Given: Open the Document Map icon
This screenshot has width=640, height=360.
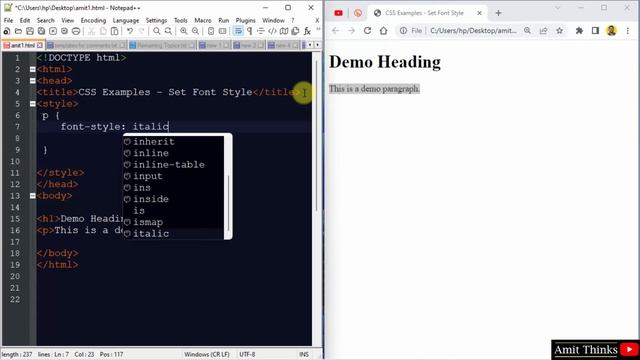Looking at the screenshot, I should click(x=284, y=31).
